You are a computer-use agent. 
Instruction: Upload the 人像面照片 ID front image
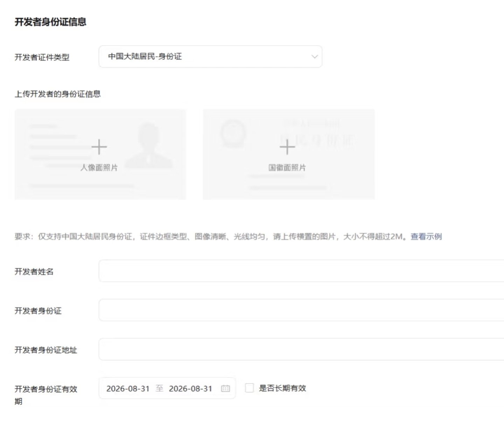[x=100, y=154]
